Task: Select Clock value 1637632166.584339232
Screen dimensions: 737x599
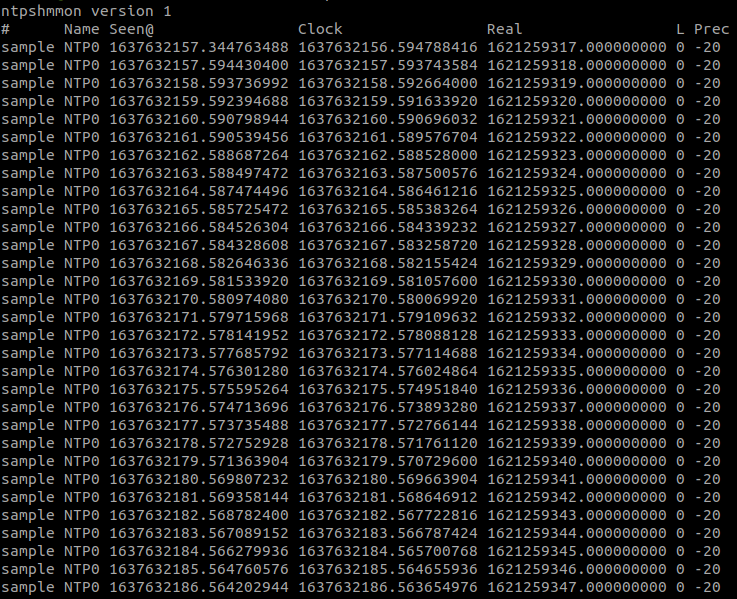Action: pos(388,227)
